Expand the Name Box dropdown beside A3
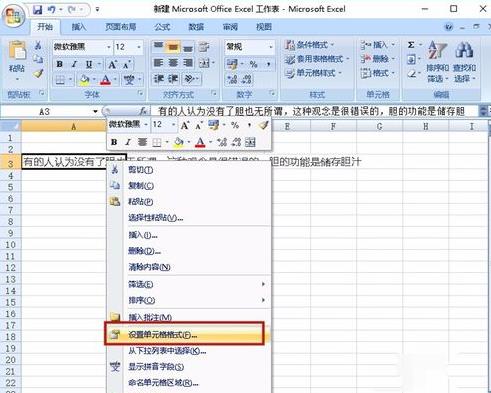The height and width of the screenshot is (393, 491). pos(95,111)
